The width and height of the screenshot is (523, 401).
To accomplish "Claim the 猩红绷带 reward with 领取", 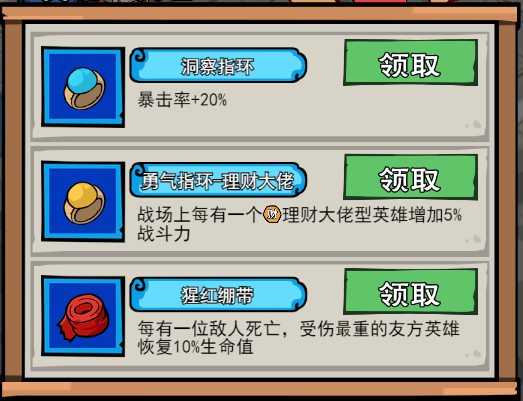I will [x=411, y=292].
